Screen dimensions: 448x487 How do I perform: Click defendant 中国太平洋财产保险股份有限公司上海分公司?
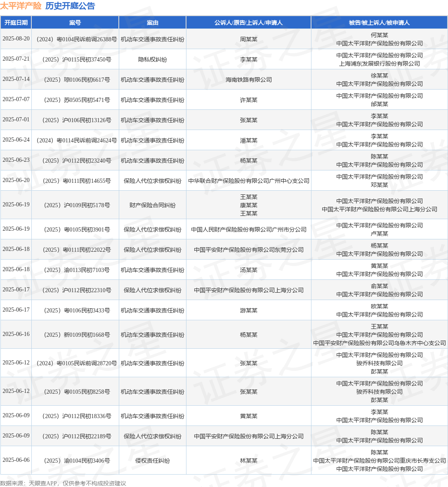point(380,209)
